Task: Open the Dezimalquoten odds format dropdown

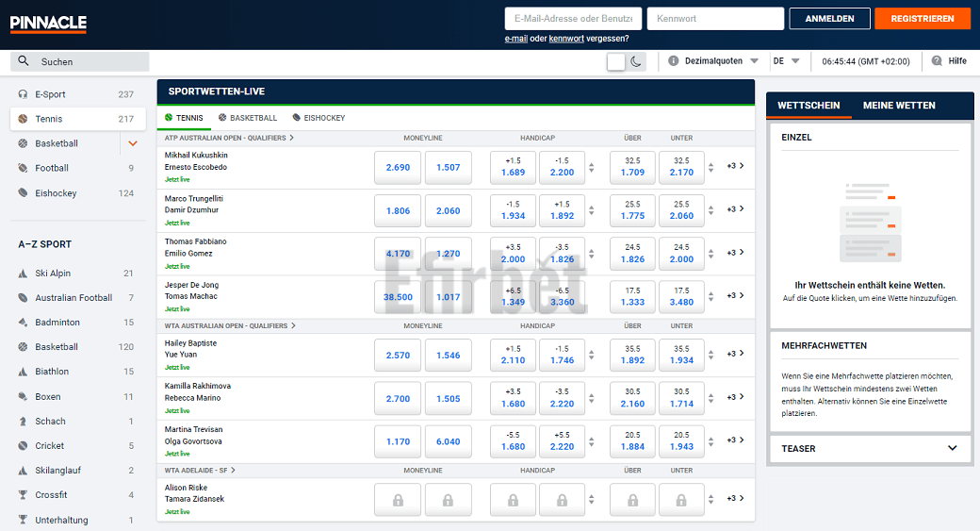Action: click(x=721, y=60)
